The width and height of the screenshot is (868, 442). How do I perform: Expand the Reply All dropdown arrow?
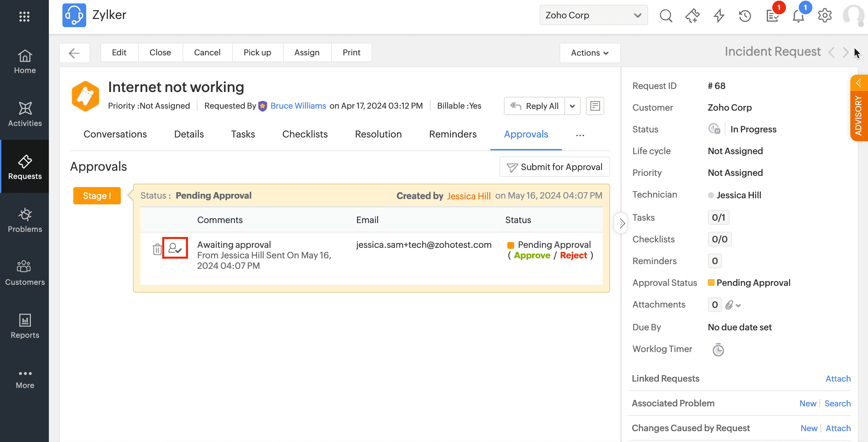pos(572,106)
